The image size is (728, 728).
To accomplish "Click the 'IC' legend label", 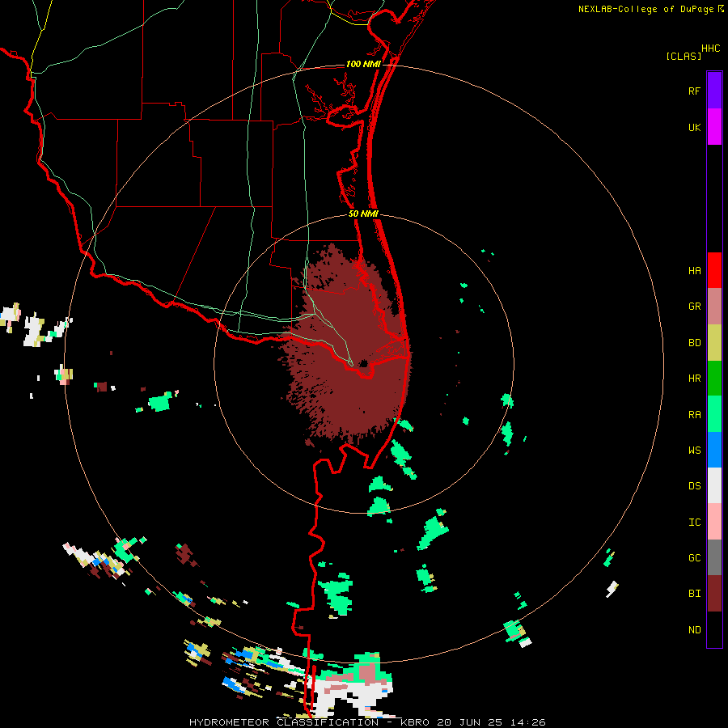I will pyautogui.click(x=694, y=523).
